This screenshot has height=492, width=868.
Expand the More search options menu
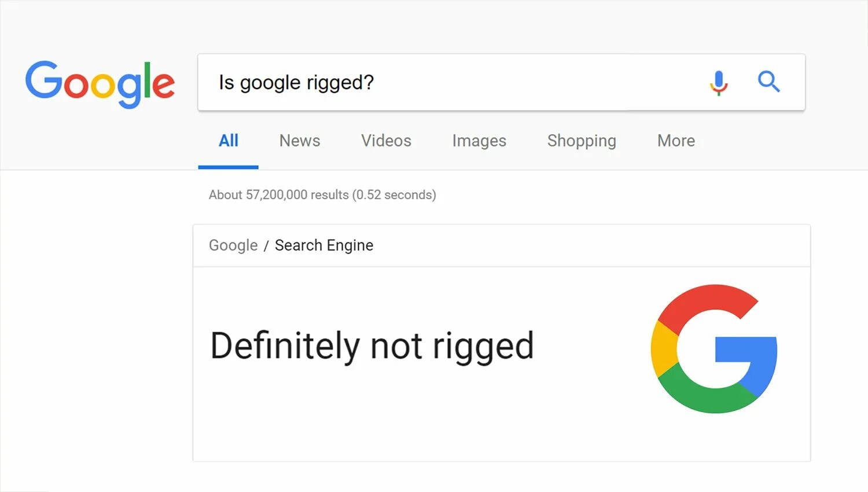click(x=676, y=141)
